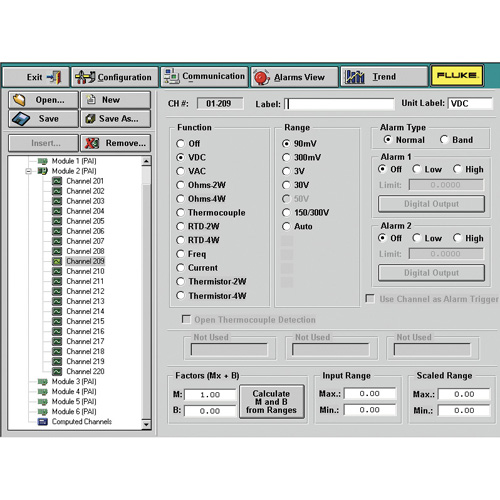Viewport: 500px width, 500px height.
Task: Open the Configuration tab
Action: pyautogui.click(x=115, y=77)
